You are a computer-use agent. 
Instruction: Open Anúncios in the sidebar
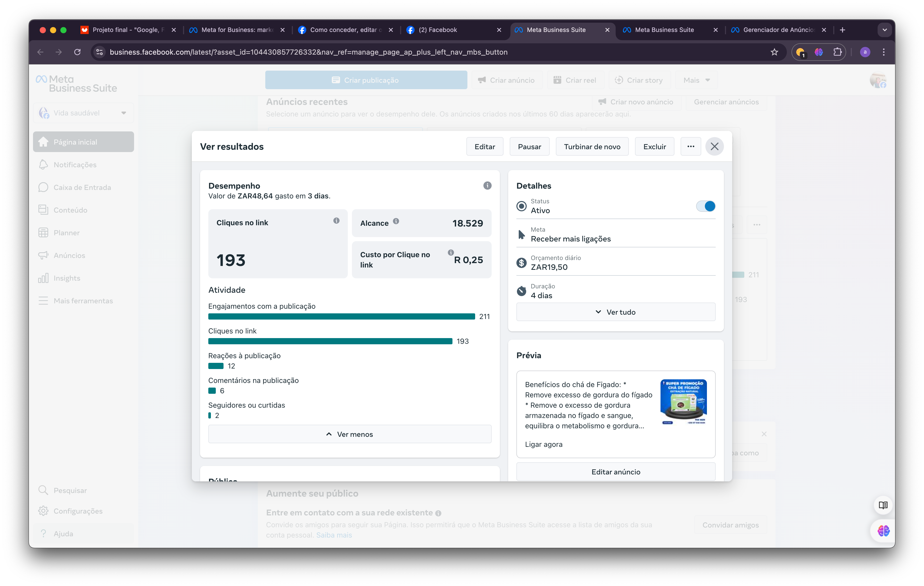click(x=83, y=255)
